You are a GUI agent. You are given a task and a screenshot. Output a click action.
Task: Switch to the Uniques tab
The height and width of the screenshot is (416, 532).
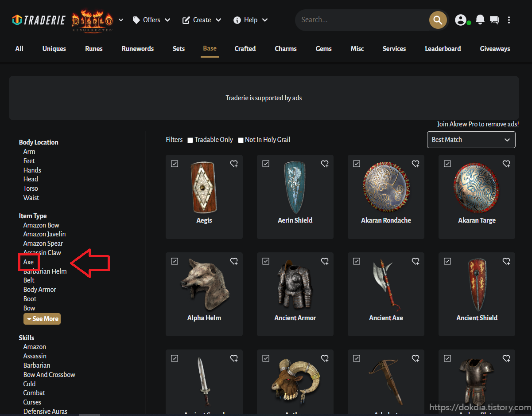(54, 49)
